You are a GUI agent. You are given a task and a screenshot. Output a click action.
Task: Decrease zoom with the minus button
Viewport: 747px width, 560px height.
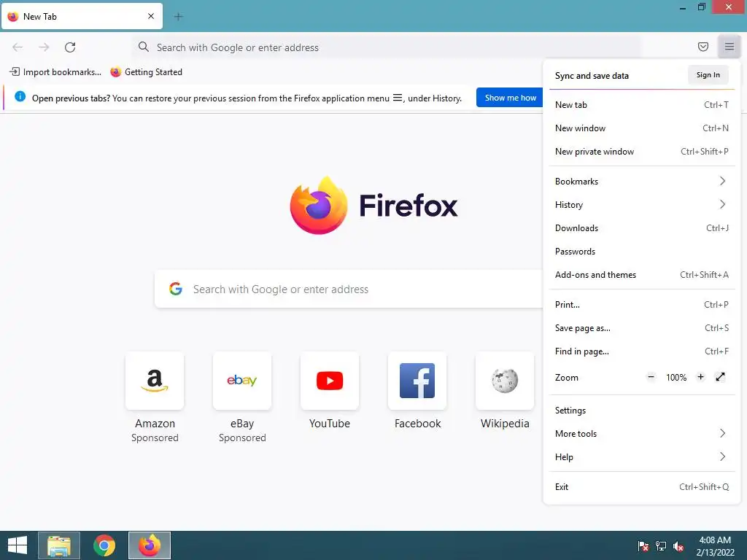point(651,377)
